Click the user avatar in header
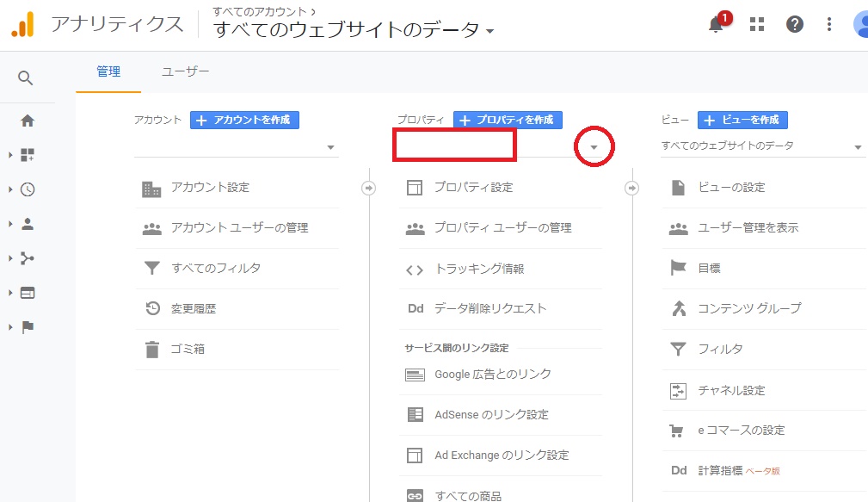 pyautogui.click(x=861, y=24)
